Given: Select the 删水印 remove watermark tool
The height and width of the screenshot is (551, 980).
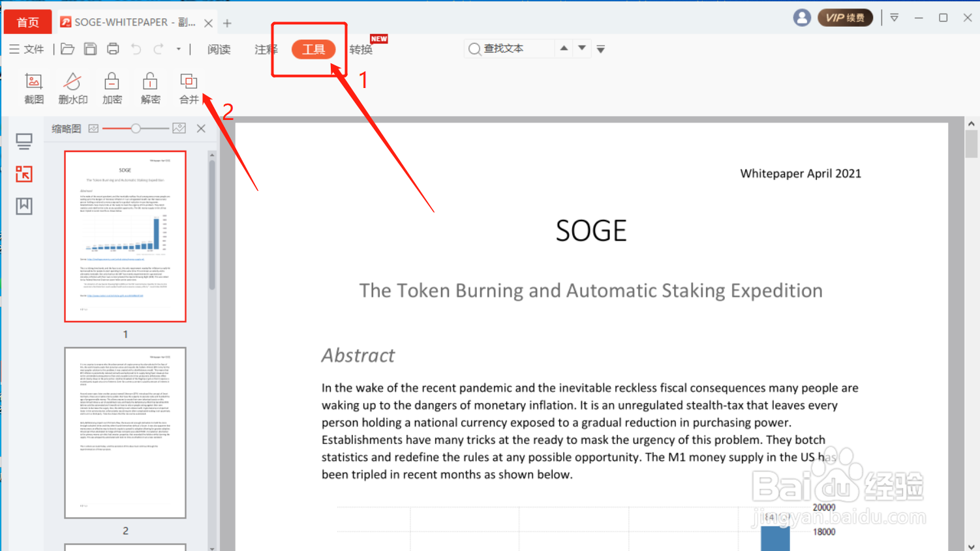Looking at the screenshot, I should [72, 89].
